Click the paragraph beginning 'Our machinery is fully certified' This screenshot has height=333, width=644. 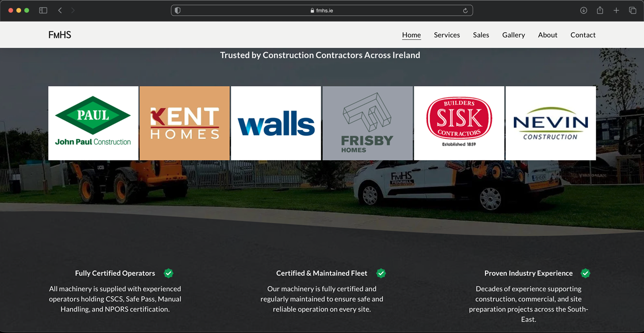[322, 299]
